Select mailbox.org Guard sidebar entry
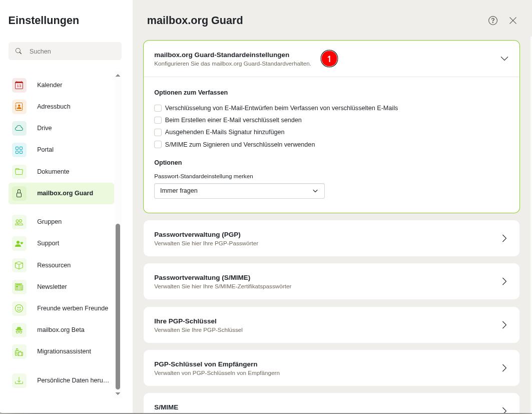 61,193
